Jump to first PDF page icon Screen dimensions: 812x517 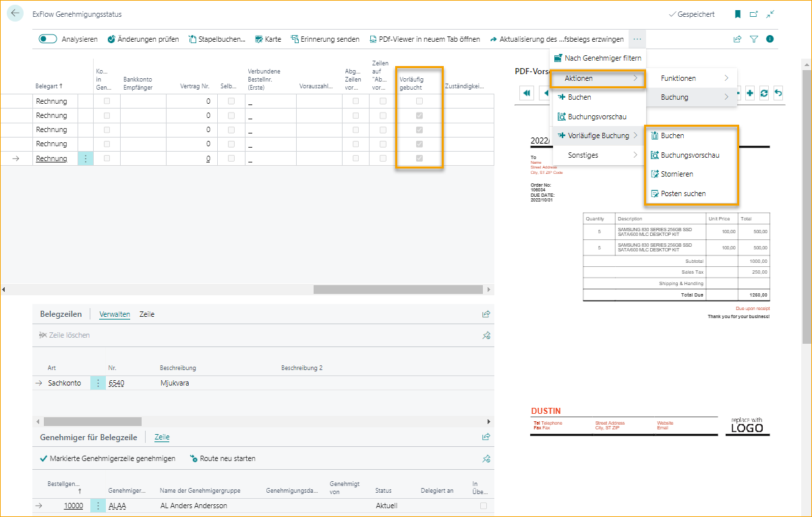[527, 93]
